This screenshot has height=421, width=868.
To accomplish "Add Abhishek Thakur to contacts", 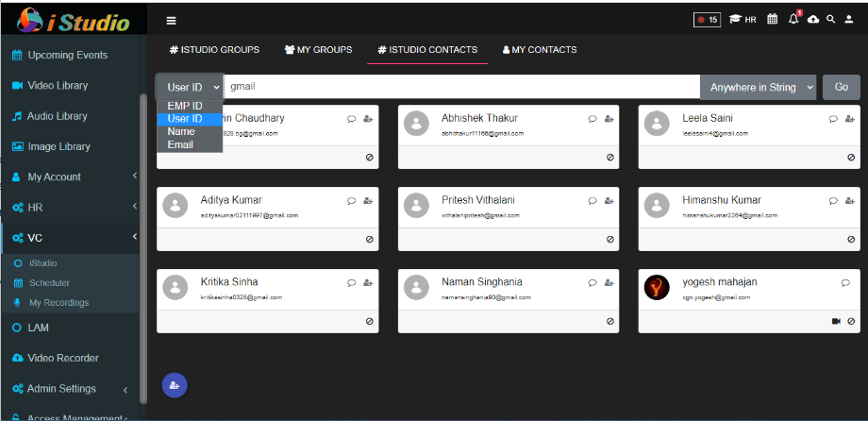I will click(609, 119).
